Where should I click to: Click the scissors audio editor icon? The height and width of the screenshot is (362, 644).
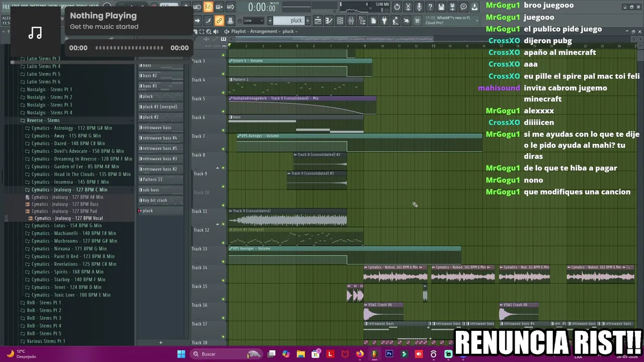pos(408,7)
